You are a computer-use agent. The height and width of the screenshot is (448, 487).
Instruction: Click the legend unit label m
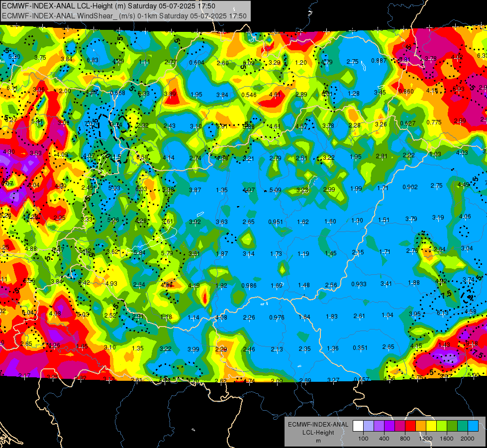318,441
